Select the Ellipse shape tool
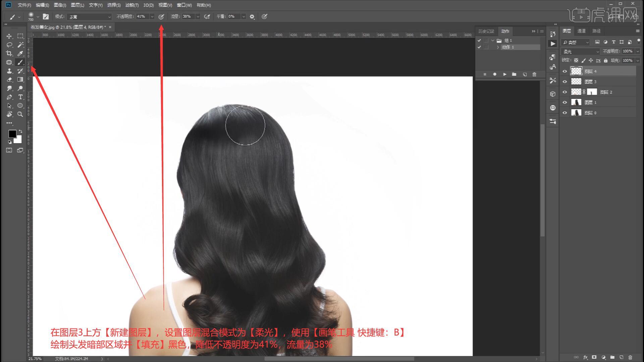Viewport: 644px width, 362px height. pos(20,106)
